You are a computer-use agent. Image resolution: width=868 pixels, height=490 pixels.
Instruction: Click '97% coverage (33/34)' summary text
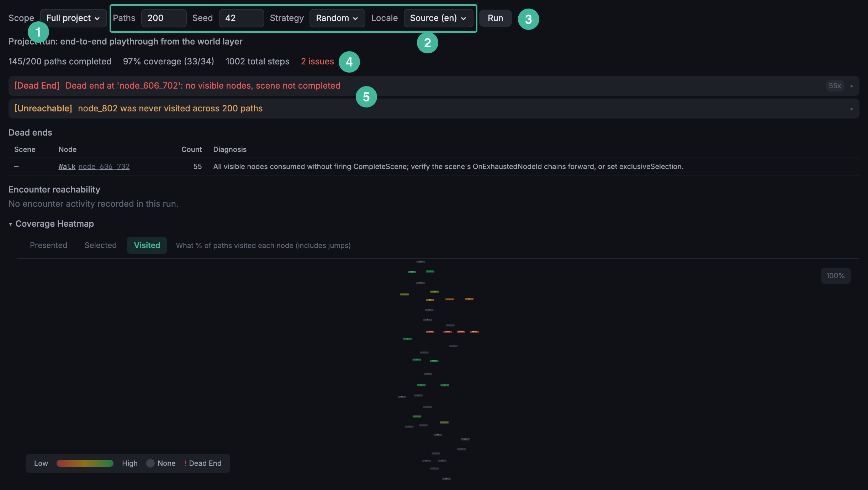click(169, 62)
